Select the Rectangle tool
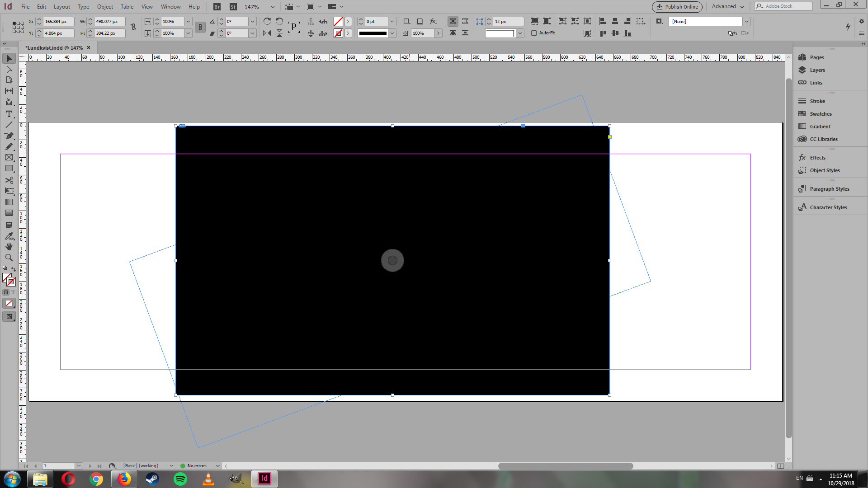 9,168
